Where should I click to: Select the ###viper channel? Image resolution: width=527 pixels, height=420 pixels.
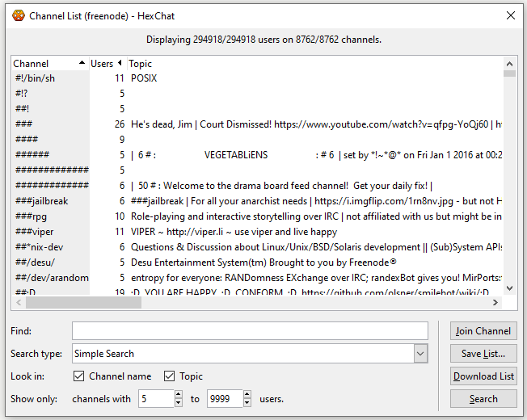[257, 232]
